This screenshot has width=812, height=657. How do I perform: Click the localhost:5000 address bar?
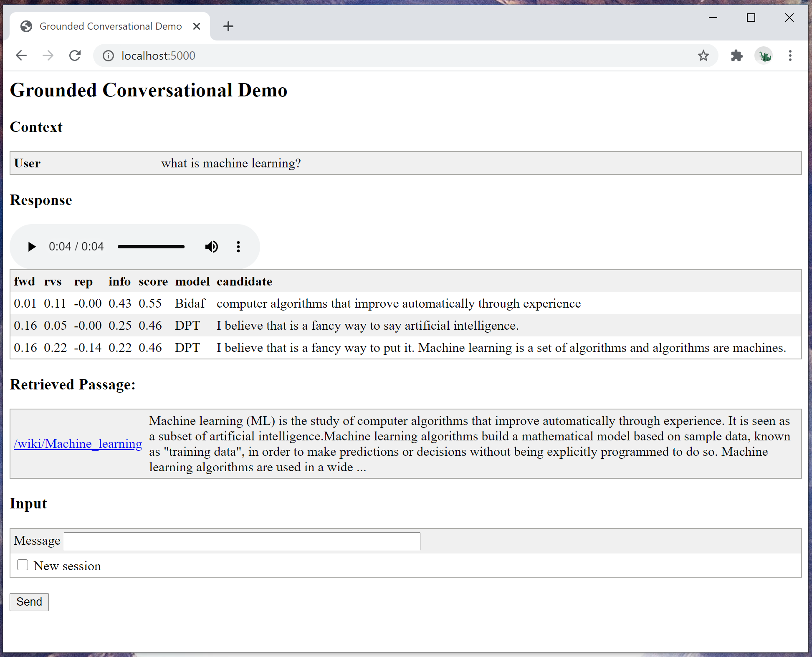click(x=376, y=56)
